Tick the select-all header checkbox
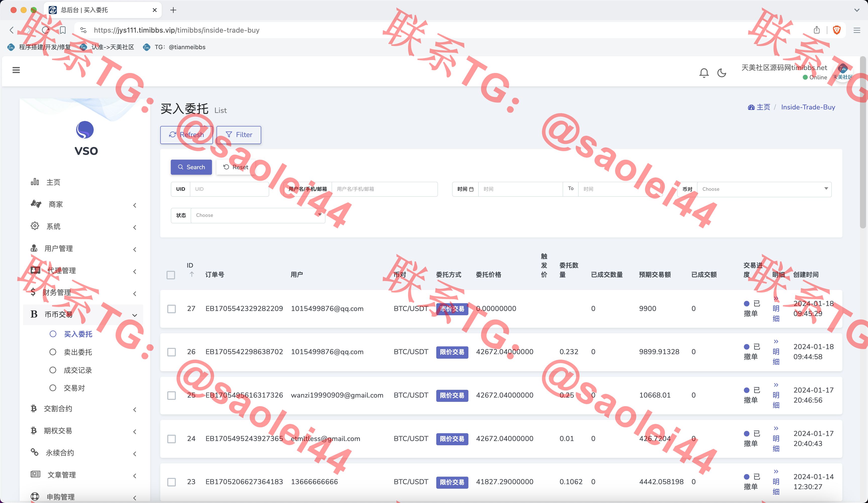Image resolution: width=868 pixels, height=503 pixels. pos(171,275)
